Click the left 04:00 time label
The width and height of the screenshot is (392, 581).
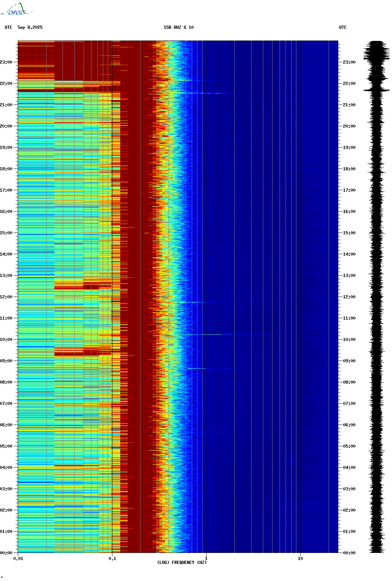6,468
